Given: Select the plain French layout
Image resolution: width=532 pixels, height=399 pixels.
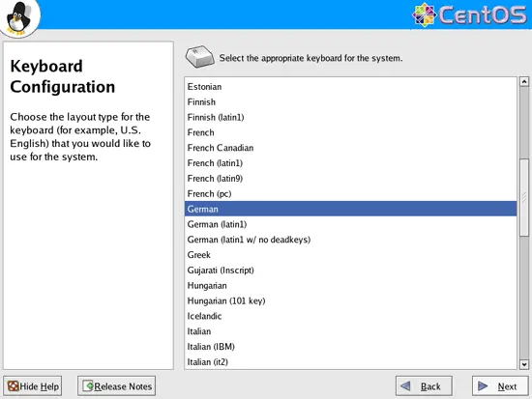Looking at the screenshot, I should point(350,132).
